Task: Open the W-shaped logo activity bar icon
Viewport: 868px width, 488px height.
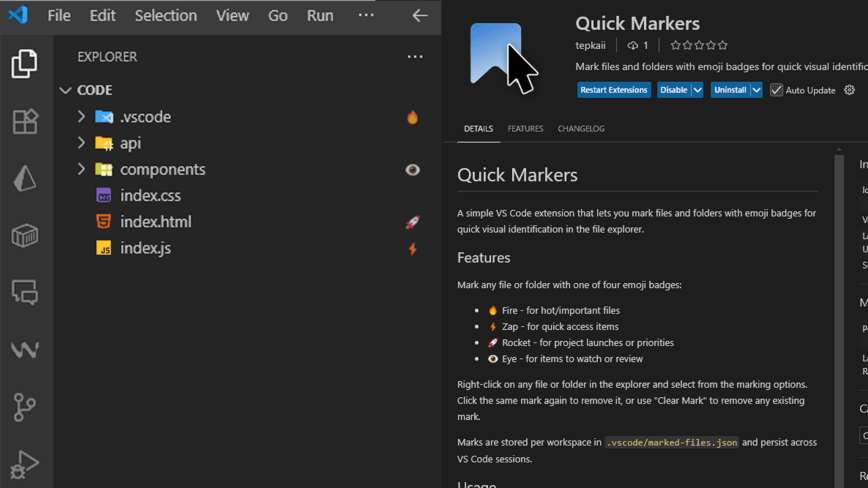Action: coord(24,349)
